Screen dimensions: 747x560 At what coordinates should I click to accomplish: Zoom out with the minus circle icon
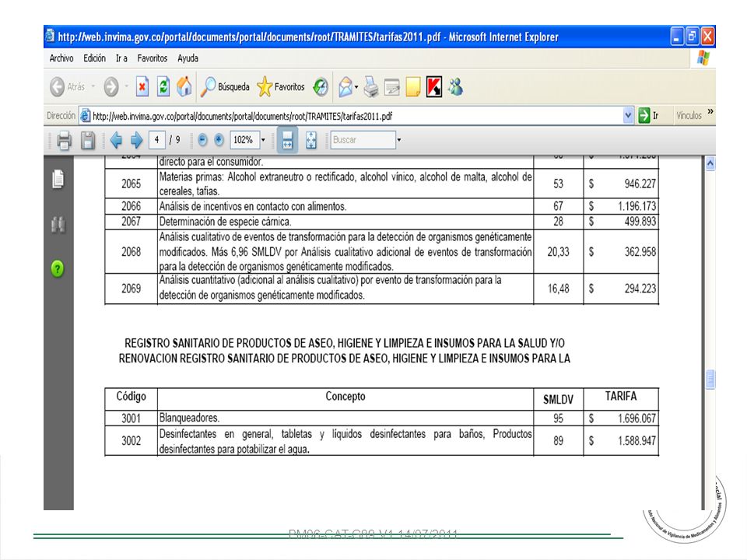[x=202, y=140]
